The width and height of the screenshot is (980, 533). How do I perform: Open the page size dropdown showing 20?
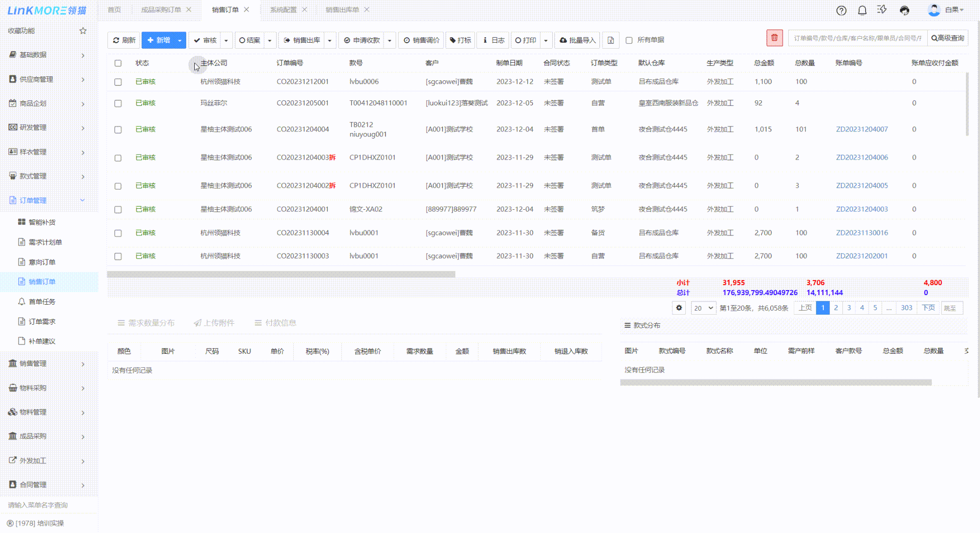(x=703, y=308)
